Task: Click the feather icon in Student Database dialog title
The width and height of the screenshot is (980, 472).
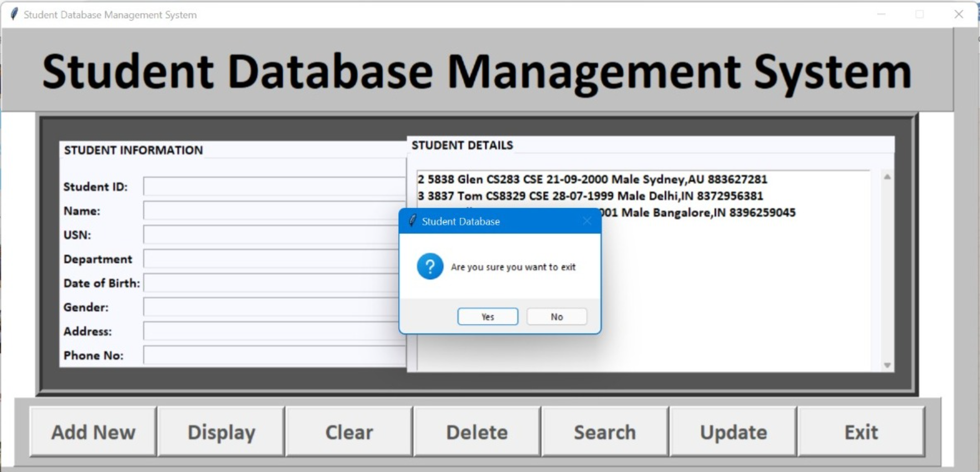Action: [412, 221]
